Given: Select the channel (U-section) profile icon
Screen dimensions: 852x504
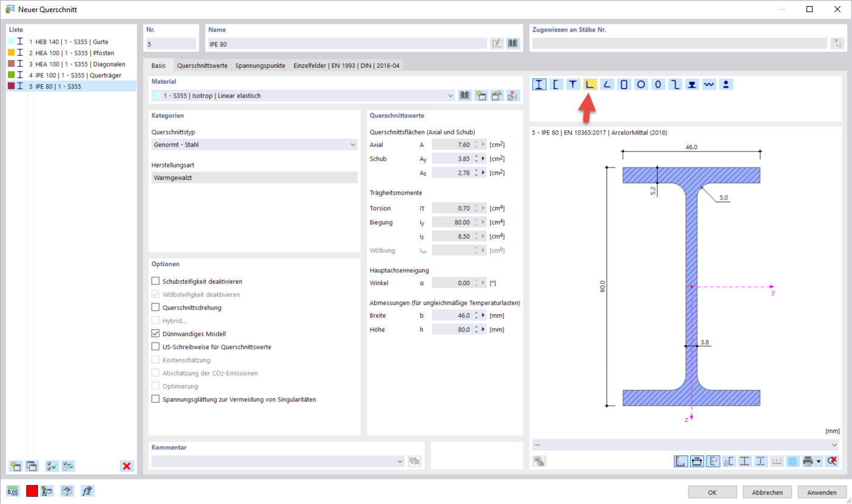Looking at the screenshot, I should click(x=556, y=84).
